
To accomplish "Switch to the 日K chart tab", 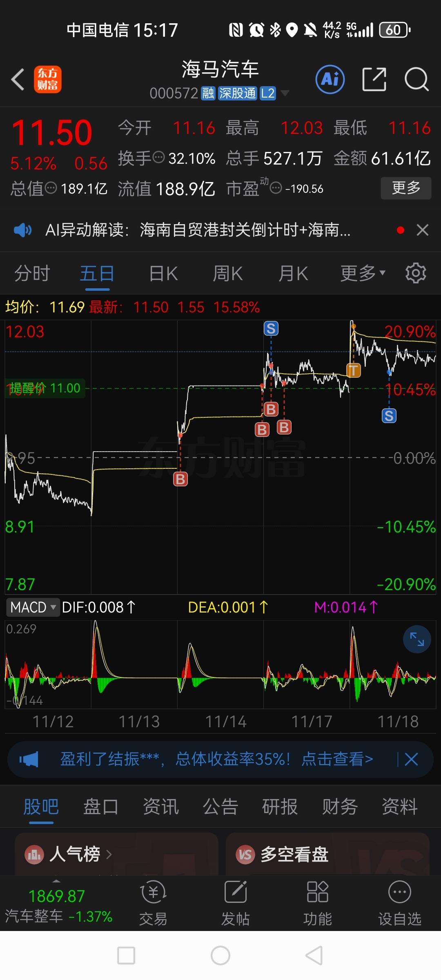I will tap(163, 274).
